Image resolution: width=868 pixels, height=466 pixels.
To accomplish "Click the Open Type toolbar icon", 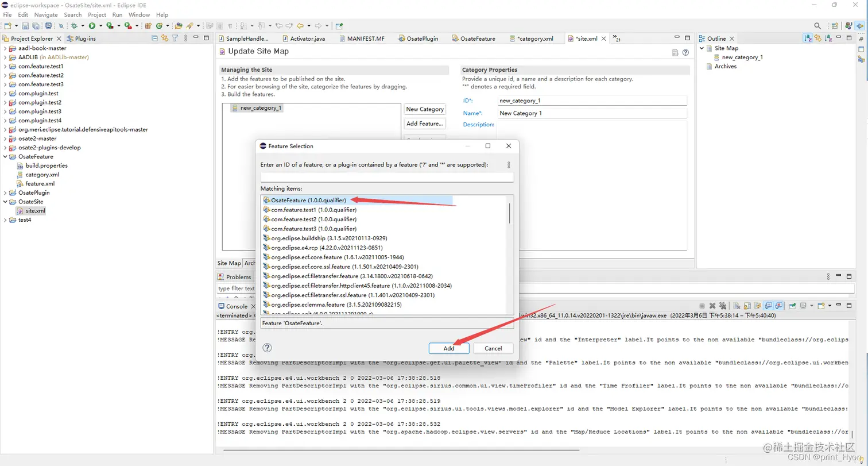I will coord(179,26).
